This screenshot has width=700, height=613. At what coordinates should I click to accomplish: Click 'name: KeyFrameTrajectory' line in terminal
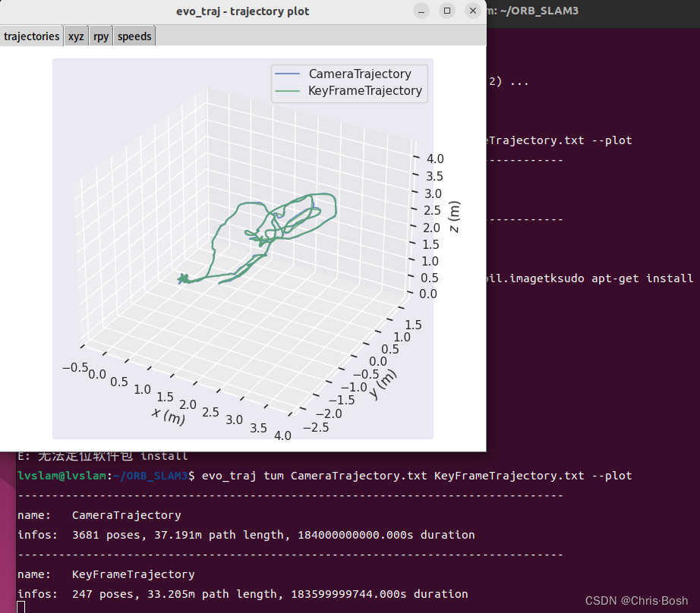(x=106, y=574)
